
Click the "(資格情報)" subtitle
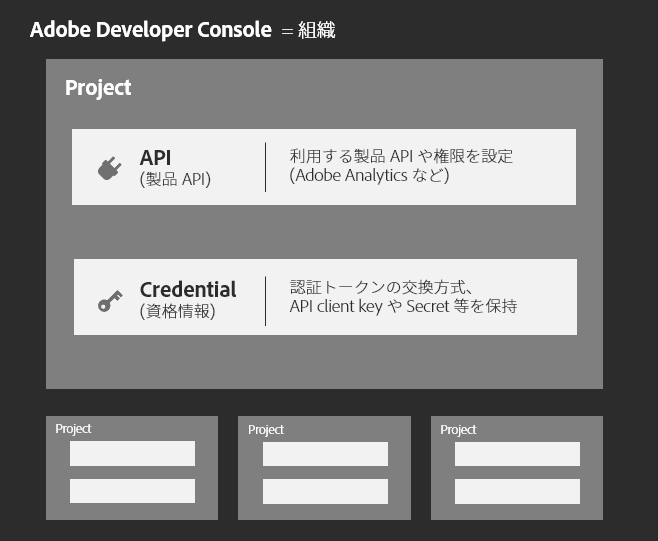point(178,311)
